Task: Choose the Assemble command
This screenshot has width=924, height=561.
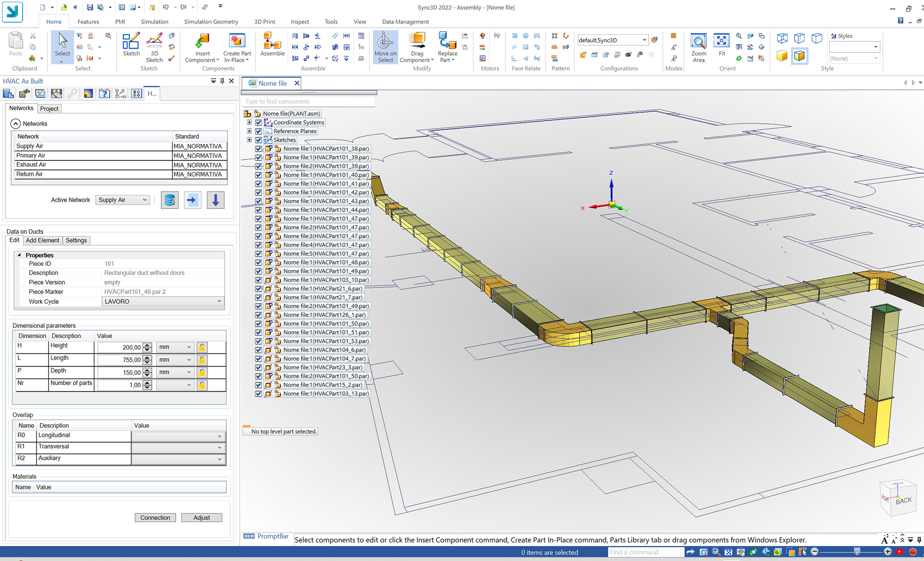Action: point(272,45)
